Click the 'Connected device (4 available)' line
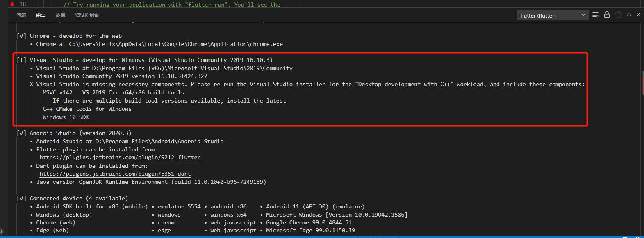 tap(72, 199)
